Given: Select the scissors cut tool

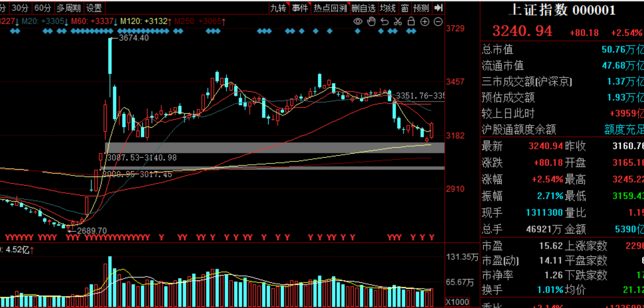Looking at the screenshot, I should pyautogui.click(x=398, y=22).
